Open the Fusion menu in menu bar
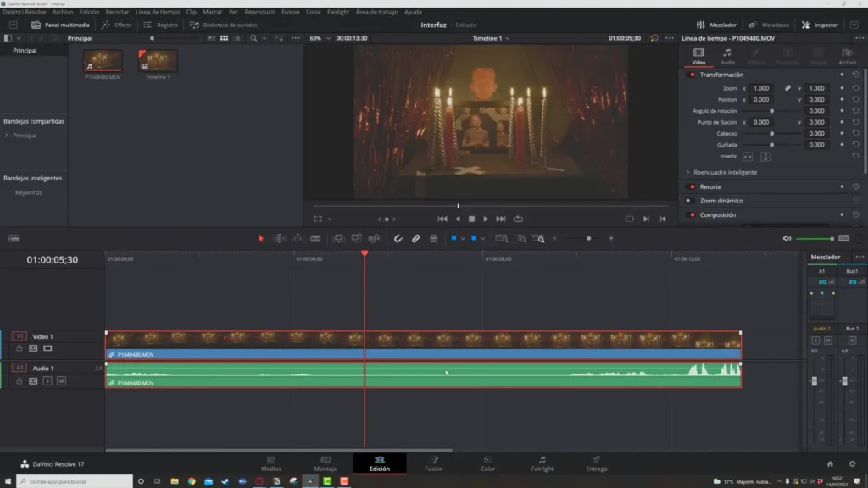This screenshot has height=488, width=868. (290, 12)
